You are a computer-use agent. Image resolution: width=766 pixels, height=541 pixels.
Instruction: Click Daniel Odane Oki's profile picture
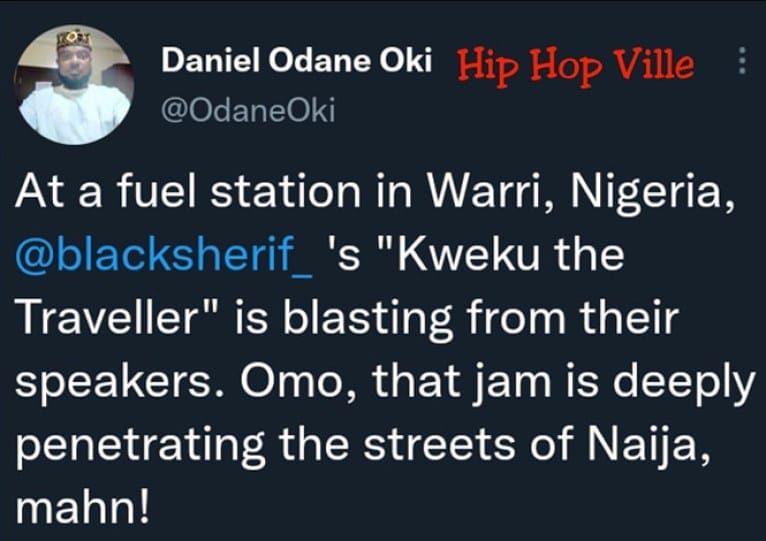75,84
